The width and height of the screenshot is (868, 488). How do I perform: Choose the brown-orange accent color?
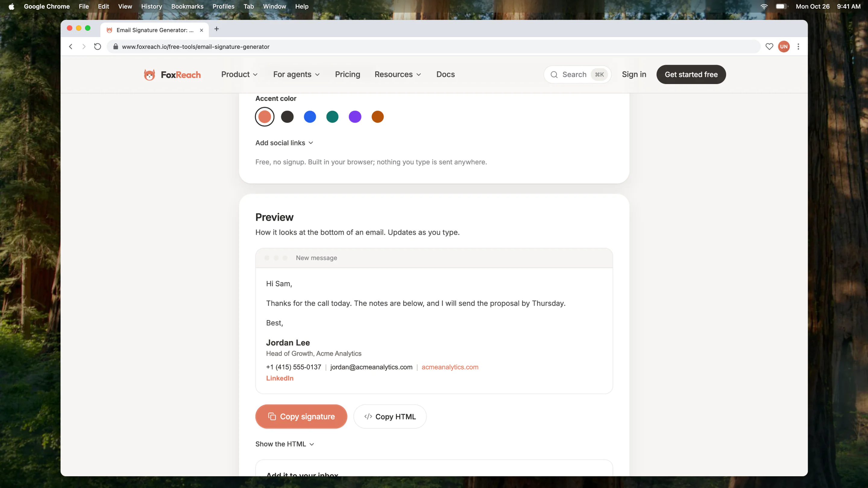377,117
